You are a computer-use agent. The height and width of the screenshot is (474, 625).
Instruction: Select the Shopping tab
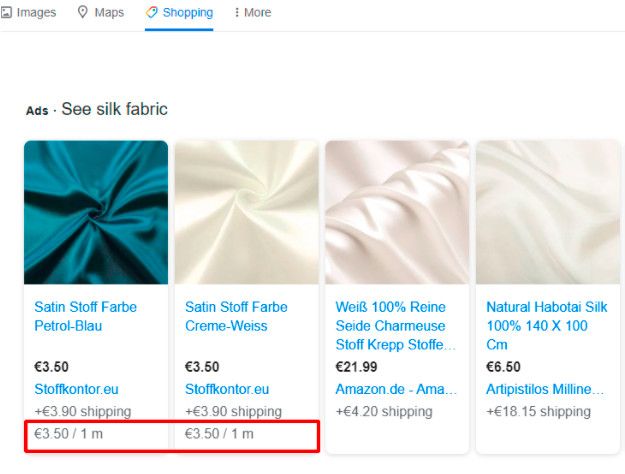187,13
